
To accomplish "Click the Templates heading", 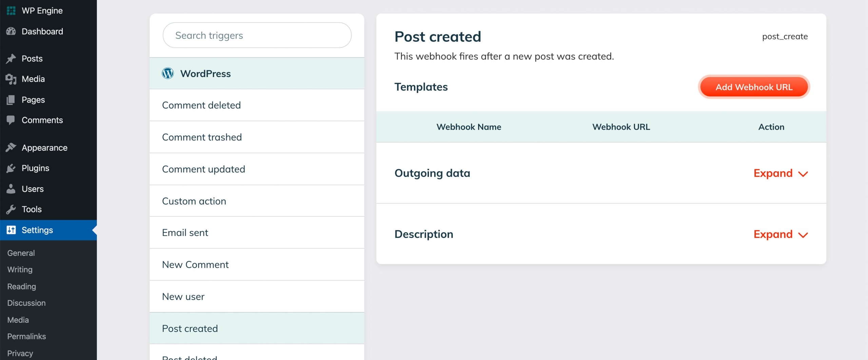I will pos(421,87).
